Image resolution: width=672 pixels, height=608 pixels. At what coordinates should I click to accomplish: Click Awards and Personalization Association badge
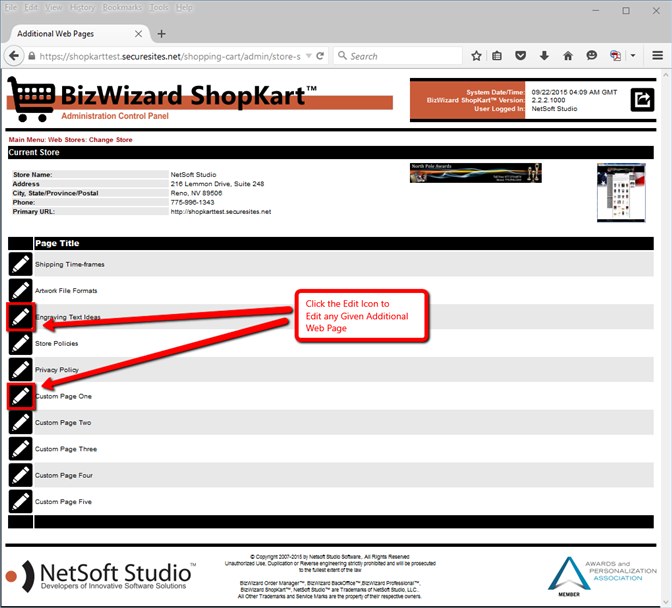tap(602, 576)
